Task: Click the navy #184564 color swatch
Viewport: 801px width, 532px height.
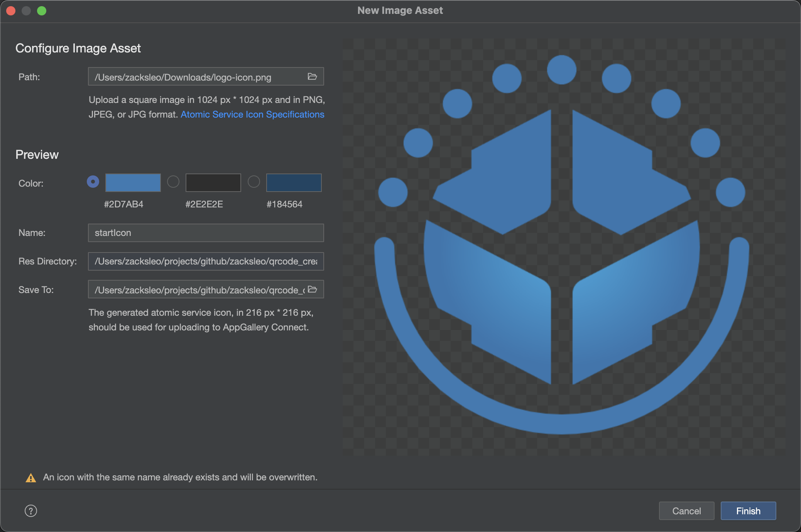Action: coord(294,183)
